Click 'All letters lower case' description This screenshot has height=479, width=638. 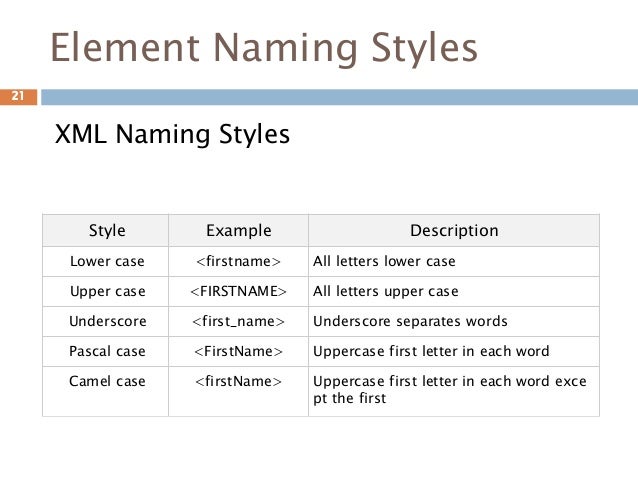(384, 261)
